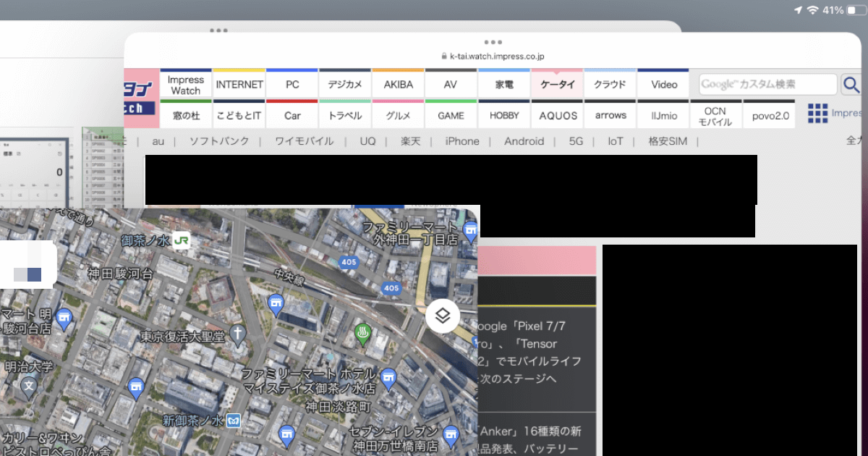Open the AV tab
Screen dimensions: 868x456
coord(451,85)
